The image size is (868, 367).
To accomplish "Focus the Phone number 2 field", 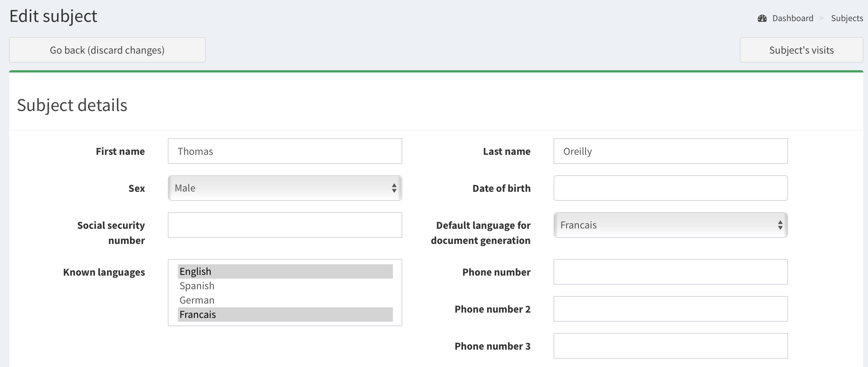I will coord(670,309).
